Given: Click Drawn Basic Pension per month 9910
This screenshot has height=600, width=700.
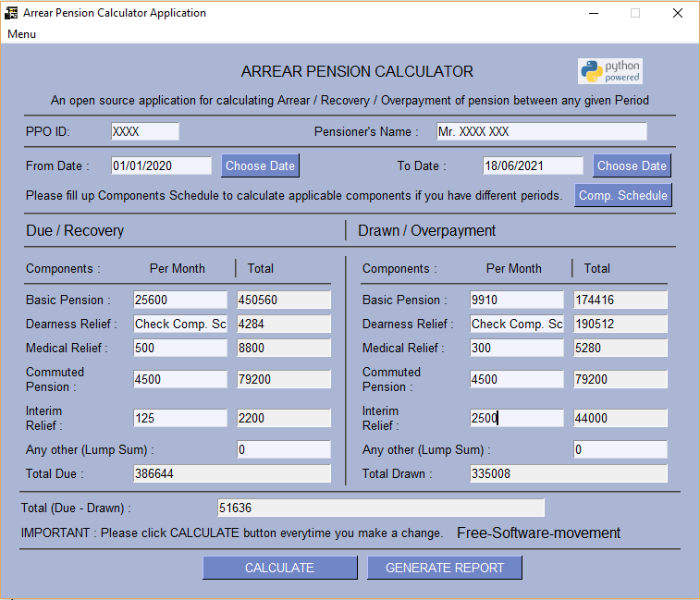Looking at the screenshot, I should (517, 300).
